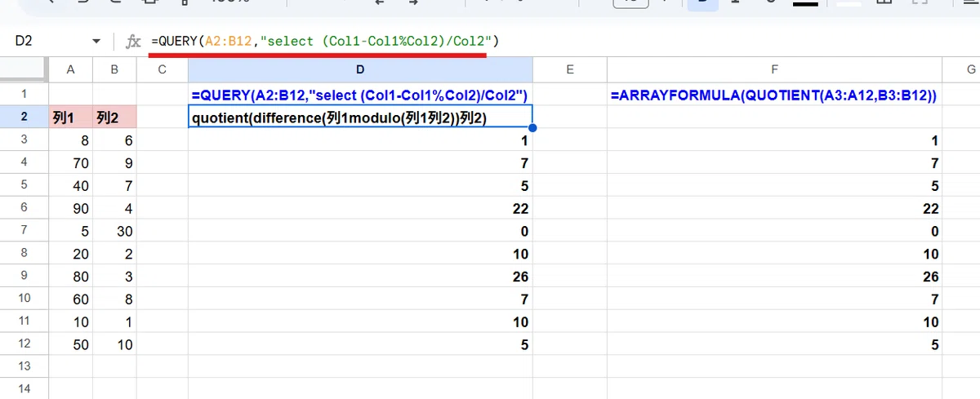Viewport: 980px width, 399px height.
Task: Select column F result 22 in row 6
Action: 774,208
